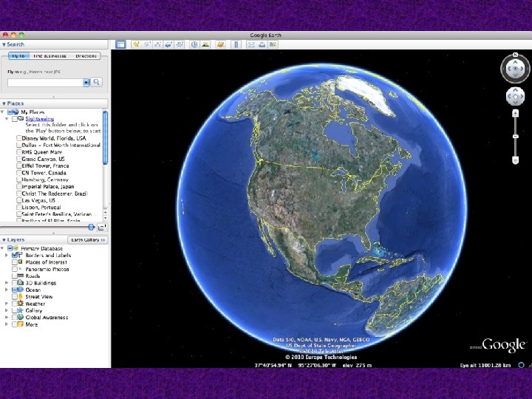
Task: Click the Places list vertical scrollbar thumb
Action: pos(105,138)
